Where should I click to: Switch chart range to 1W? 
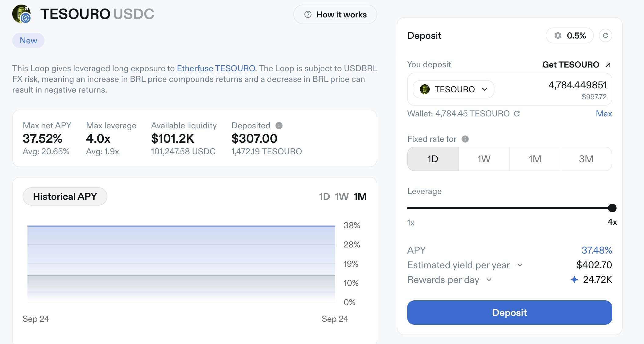pyautogui.click(x=342, y=196)
